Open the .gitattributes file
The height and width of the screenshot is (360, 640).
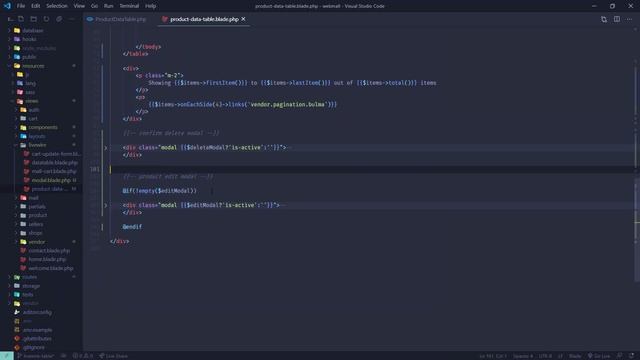(37, 339)
